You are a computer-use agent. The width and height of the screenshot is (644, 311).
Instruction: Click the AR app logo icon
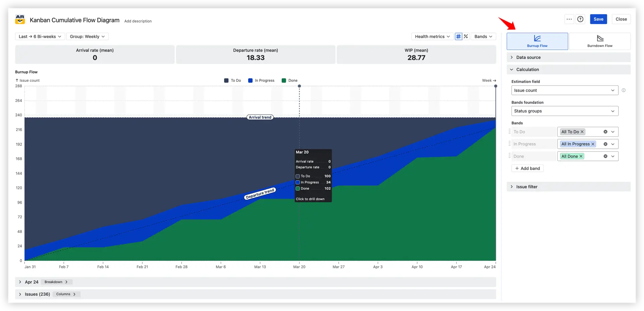pos(20,19)
